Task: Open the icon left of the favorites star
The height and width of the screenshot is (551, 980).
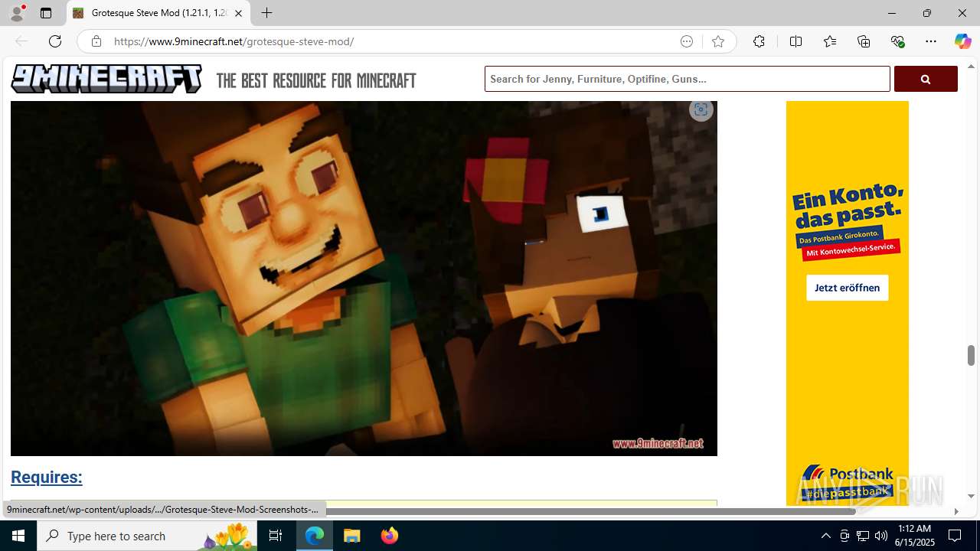Action: tap(687, 41)
